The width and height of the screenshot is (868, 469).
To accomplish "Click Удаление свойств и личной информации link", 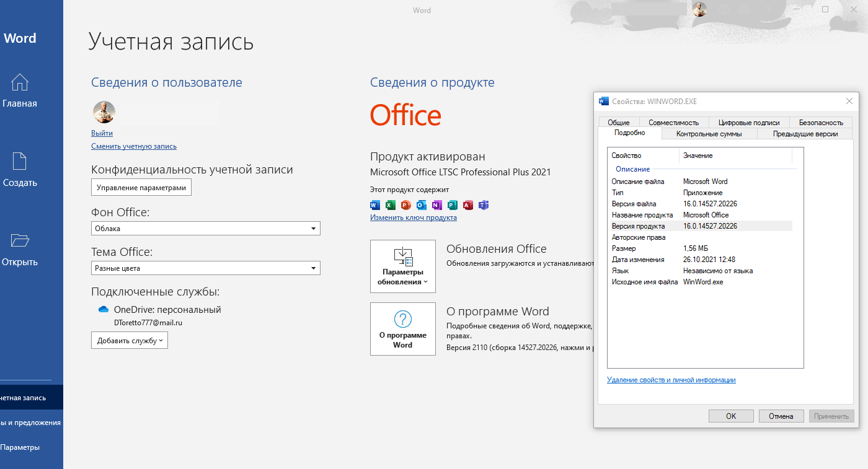I will click(671, 380).
